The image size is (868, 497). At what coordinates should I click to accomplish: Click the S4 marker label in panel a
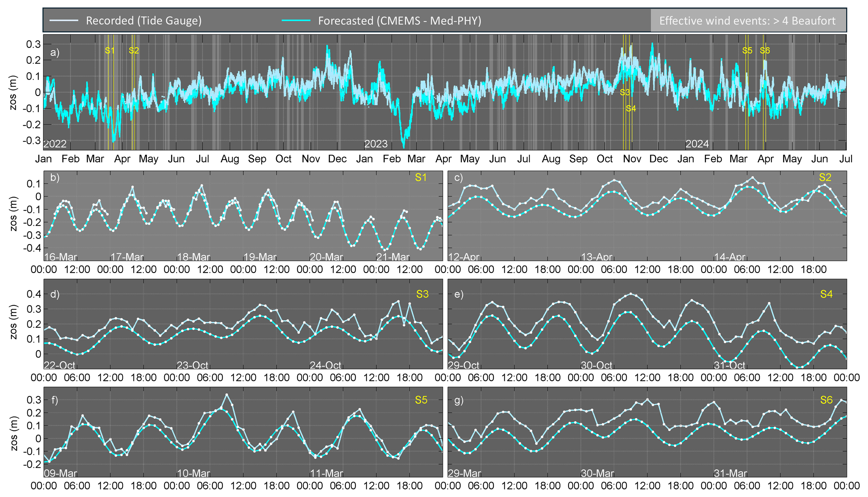click(631, 108)
